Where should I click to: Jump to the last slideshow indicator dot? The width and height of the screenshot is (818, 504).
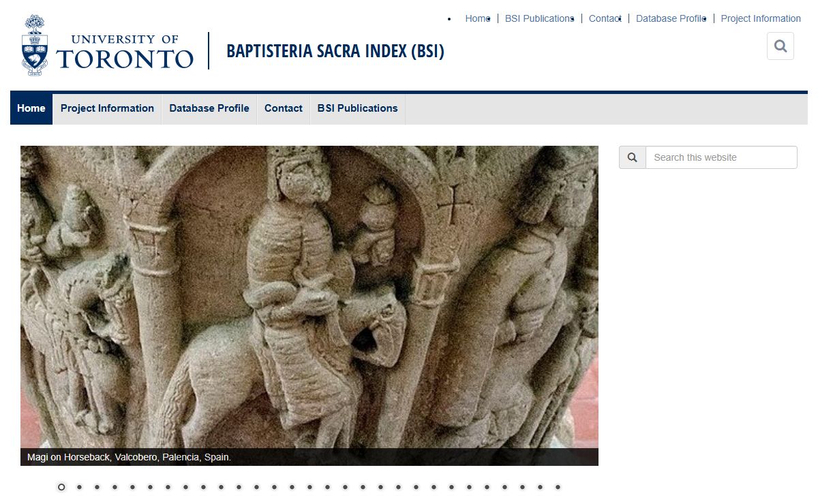point(558,487)
